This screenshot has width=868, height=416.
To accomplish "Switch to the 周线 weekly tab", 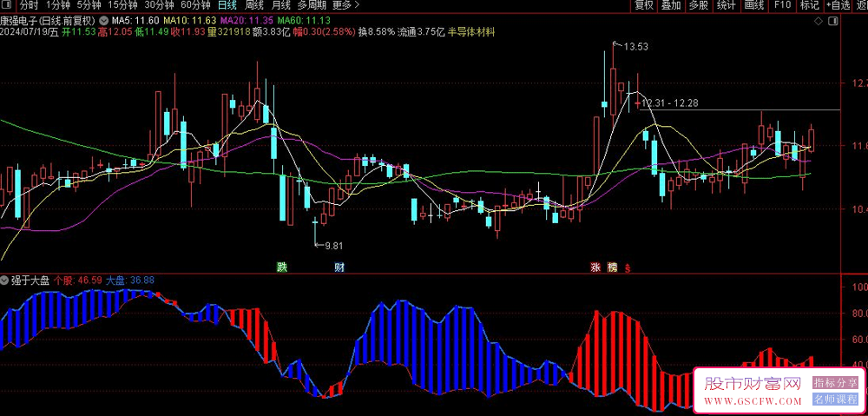I will pos(254,5).
